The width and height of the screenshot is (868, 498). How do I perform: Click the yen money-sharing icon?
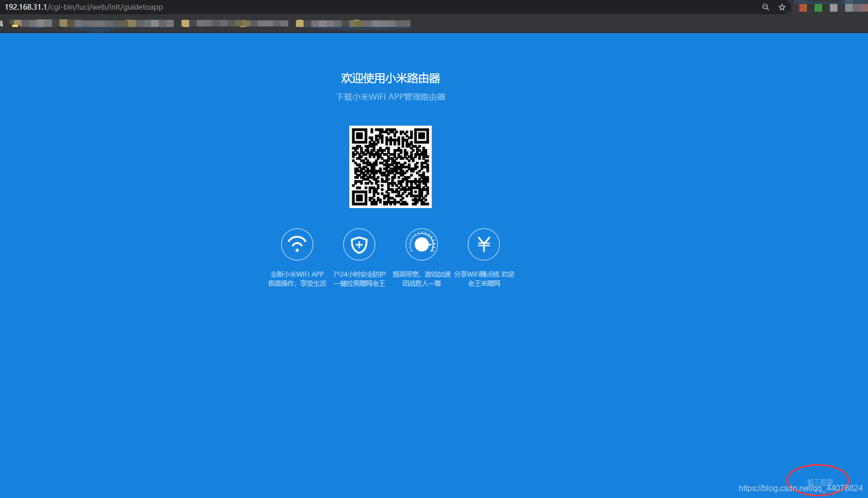tap(484, 245)
